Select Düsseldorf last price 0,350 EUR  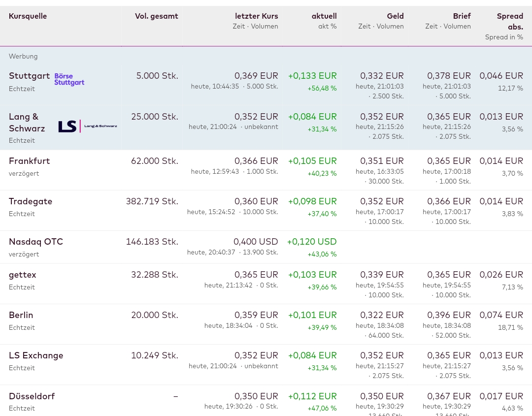(x=256, y=396)
